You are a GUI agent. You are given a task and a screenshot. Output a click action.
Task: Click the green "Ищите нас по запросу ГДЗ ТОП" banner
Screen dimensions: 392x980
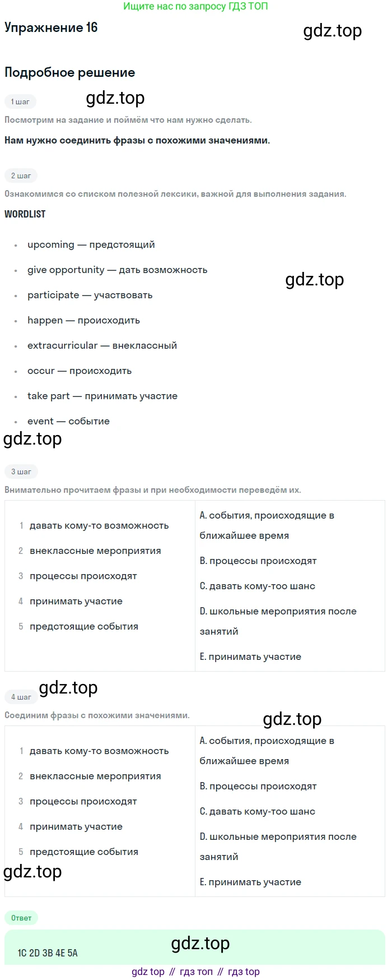pyautogui.click(x=195, y=6)
